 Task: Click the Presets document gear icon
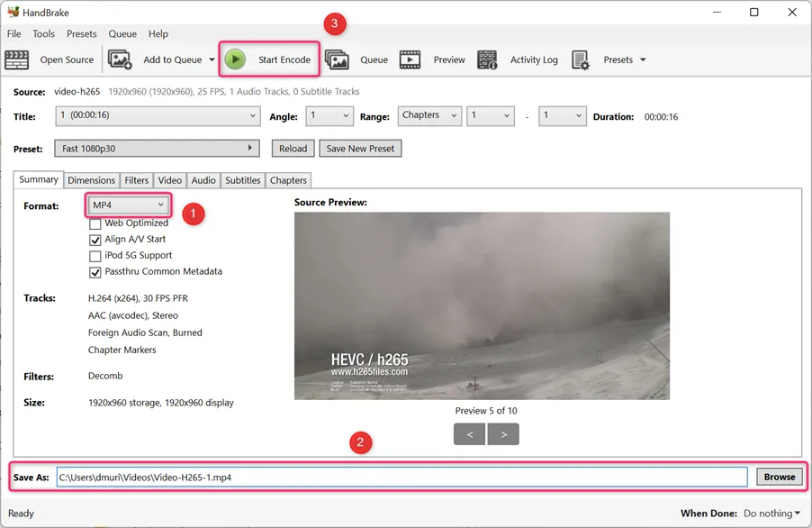(x=581, y=59)
